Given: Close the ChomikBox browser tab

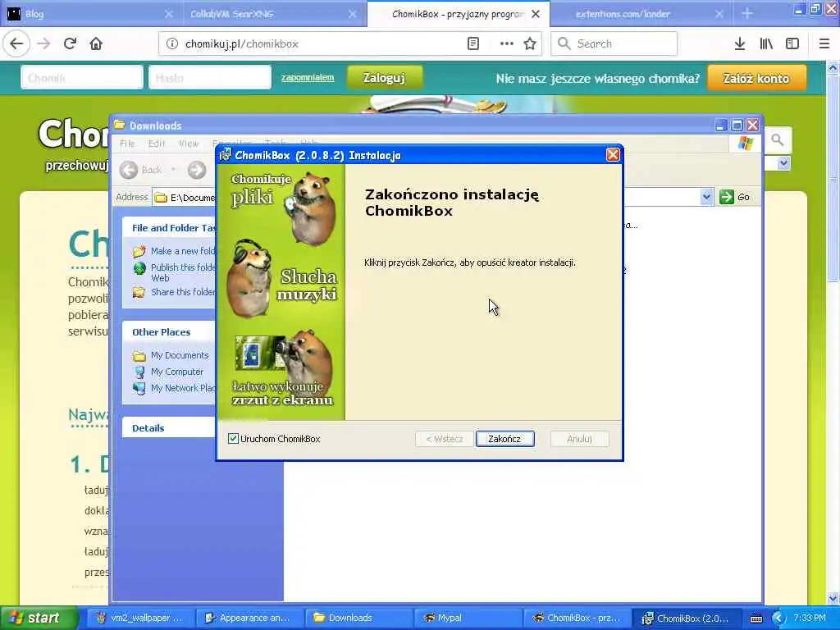Looking at the screenshot, I should pos(536,15).
